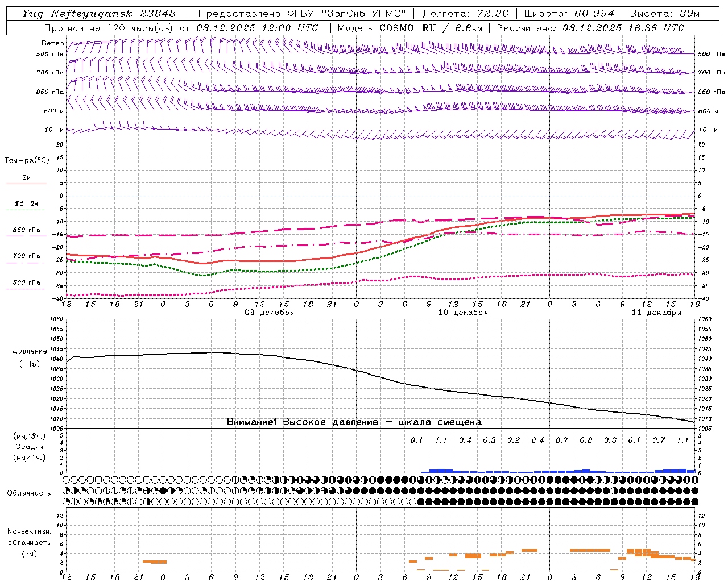Click the Тем-ра(°C) panel label
728x582 pixels.
pyautogui.click(x=27, y=161)
